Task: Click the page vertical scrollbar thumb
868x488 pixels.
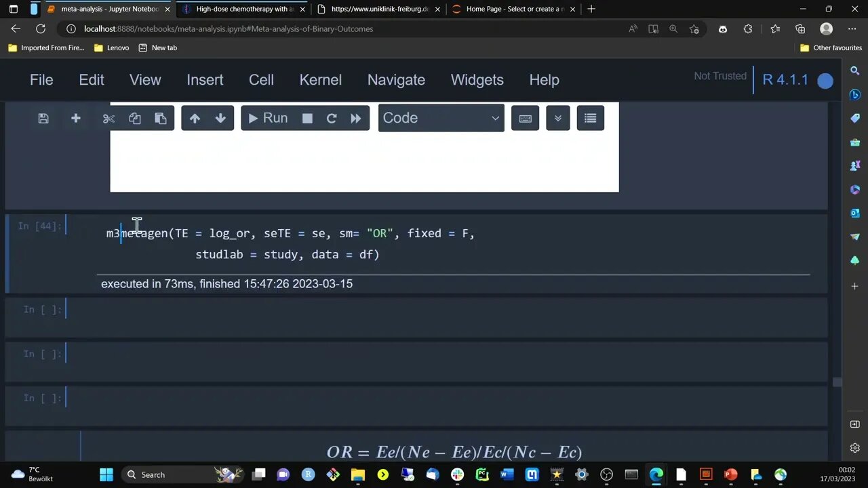Action: [837, 382]
